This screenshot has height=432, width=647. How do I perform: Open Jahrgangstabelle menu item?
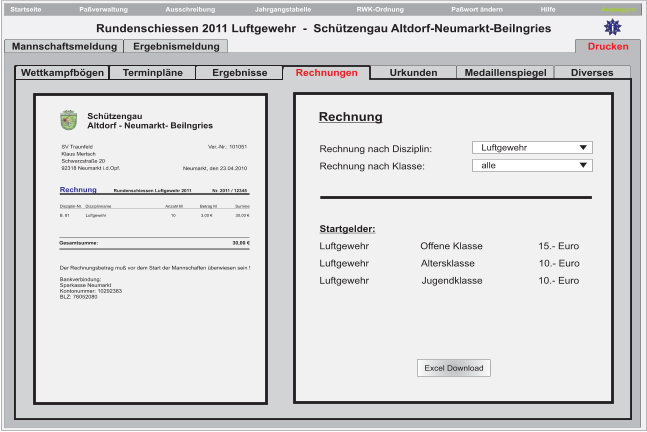click(x=283, y=9)
